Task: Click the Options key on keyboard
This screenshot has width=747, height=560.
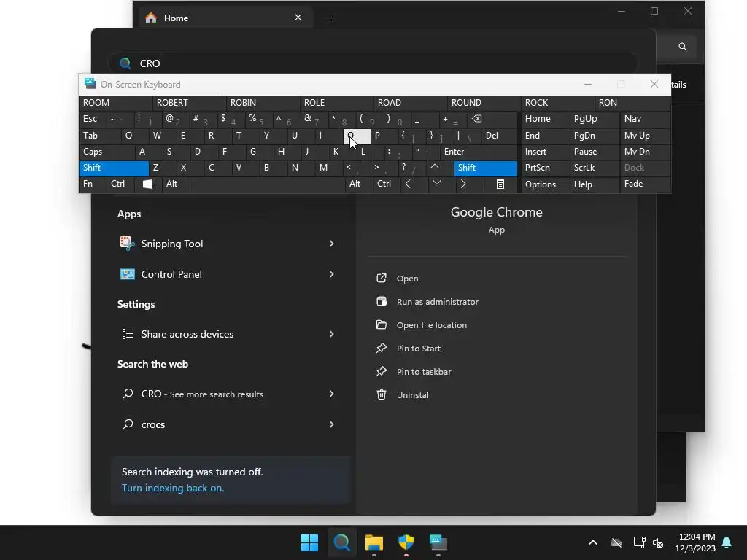Action: [545, 184]
